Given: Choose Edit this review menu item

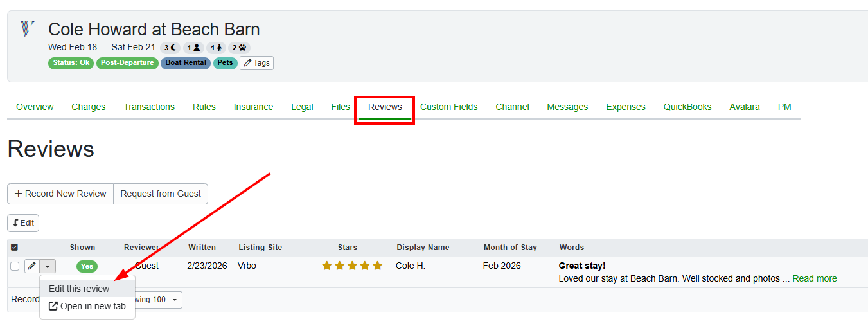Looking at the screenshot, I should 87,289.
